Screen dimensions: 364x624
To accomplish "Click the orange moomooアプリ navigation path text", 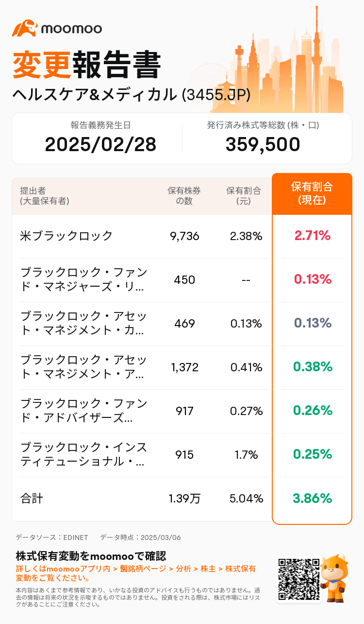I will [136, 569].
